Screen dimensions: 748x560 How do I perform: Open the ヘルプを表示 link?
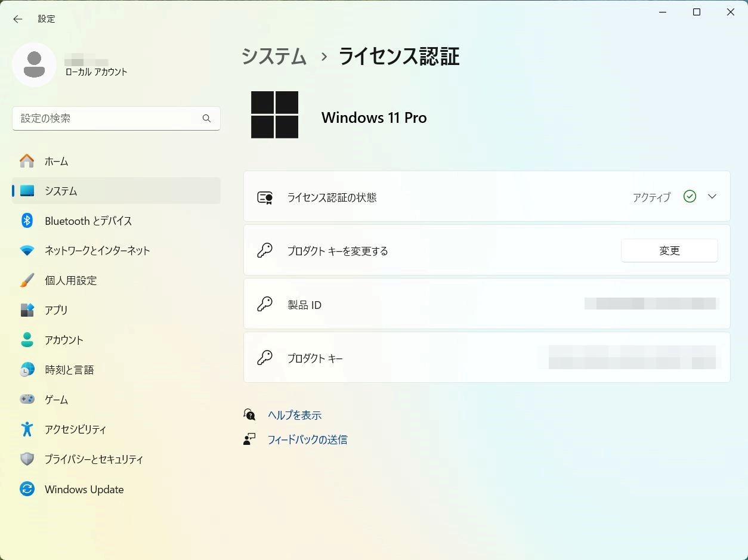(x=295, y=415)
